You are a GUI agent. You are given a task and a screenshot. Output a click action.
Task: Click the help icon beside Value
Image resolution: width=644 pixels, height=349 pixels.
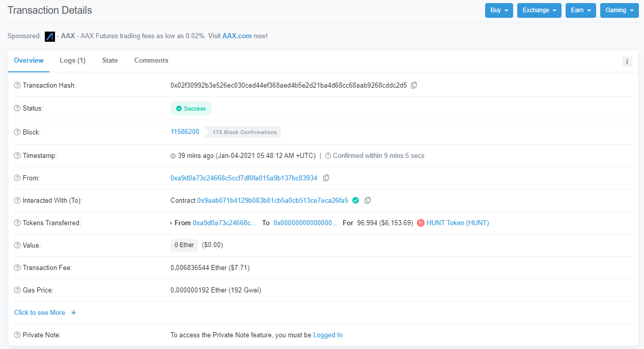[17, 246]
